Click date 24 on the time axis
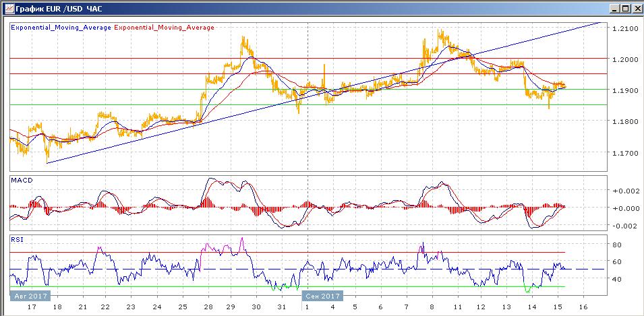644x316 pixels. [x=156, y=307]
